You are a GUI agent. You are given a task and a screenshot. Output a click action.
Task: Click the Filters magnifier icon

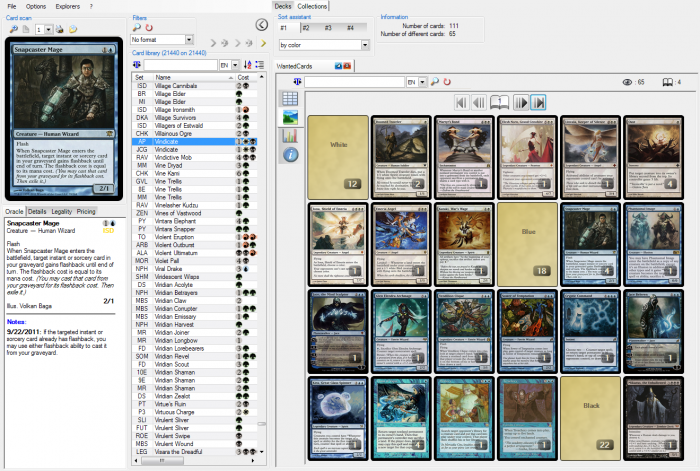coord(137,28)
